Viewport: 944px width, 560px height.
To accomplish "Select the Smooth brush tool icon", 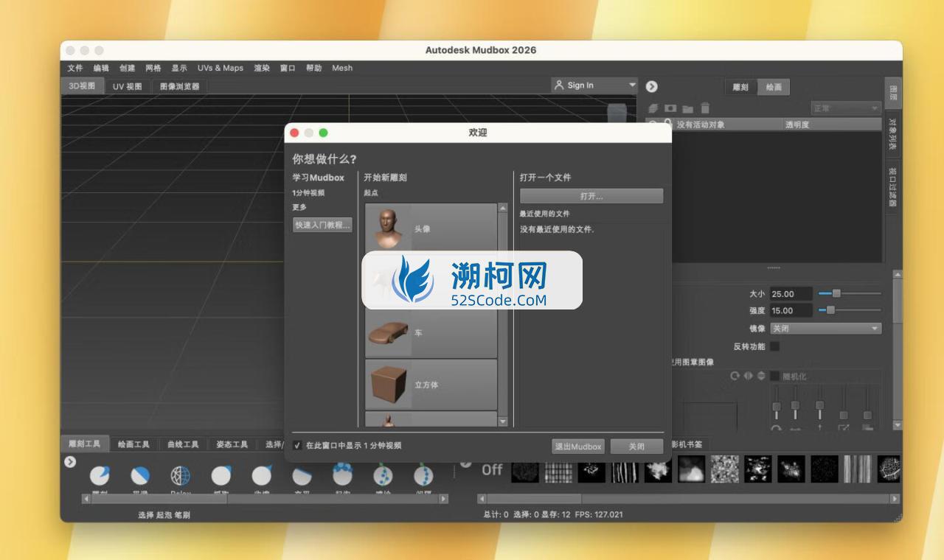I will click(x=140, y=475).
